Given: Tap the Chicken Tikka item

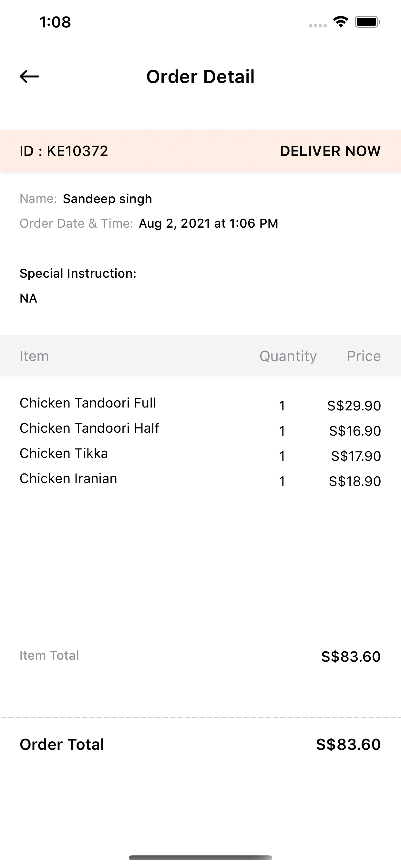Looking at the screenshot, I should [64, 453].
